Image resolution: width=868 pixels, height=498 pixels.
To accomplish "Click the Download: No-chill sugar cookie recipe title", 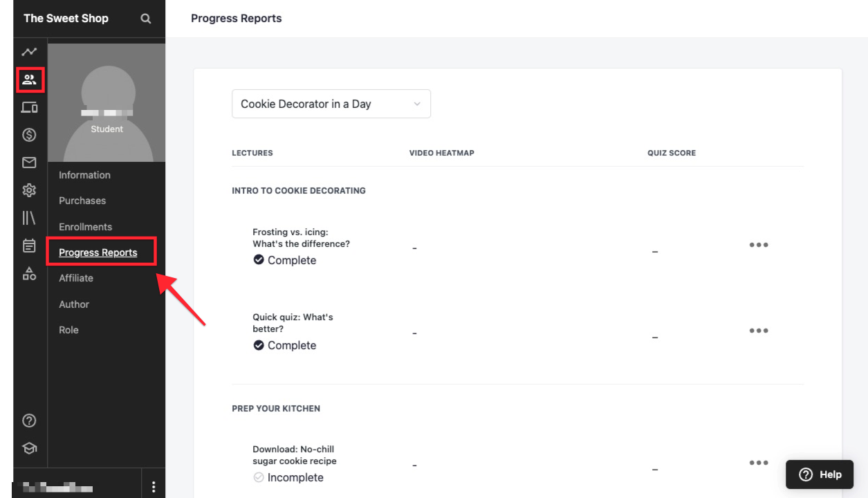I will click(x=295, y=455).
